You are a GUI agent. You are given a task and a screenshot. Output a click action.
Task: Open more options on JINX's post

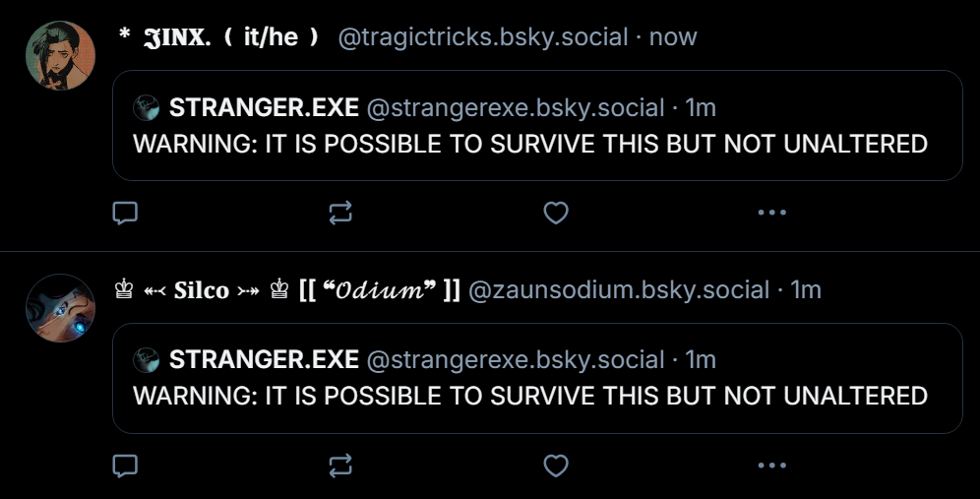(771, 213)
